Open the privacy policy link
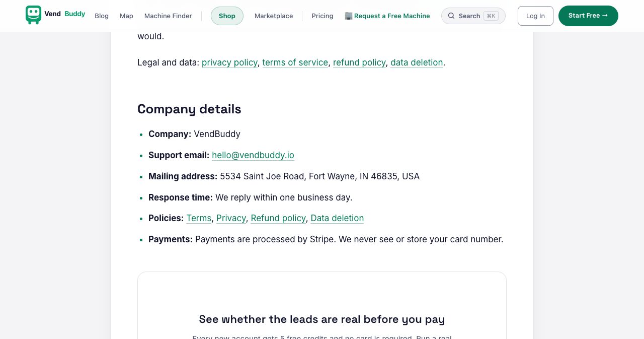Viewport: 644px width, 339px height. pyautogui.click(x=229, y=62)
